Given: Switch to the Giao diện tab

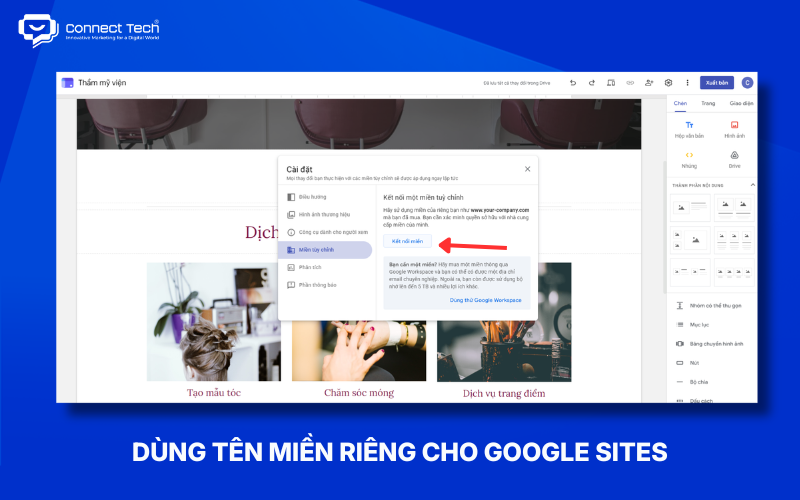Looking at the screenshot, I should (741, 104).
